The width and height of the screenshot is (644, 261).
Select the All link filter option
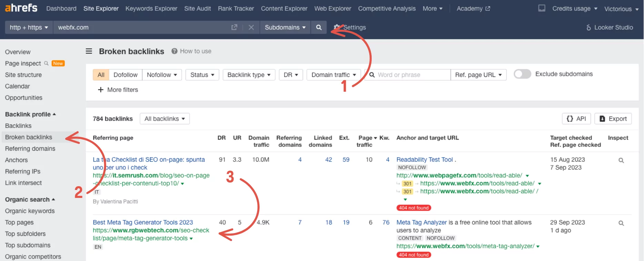(101, 75)
